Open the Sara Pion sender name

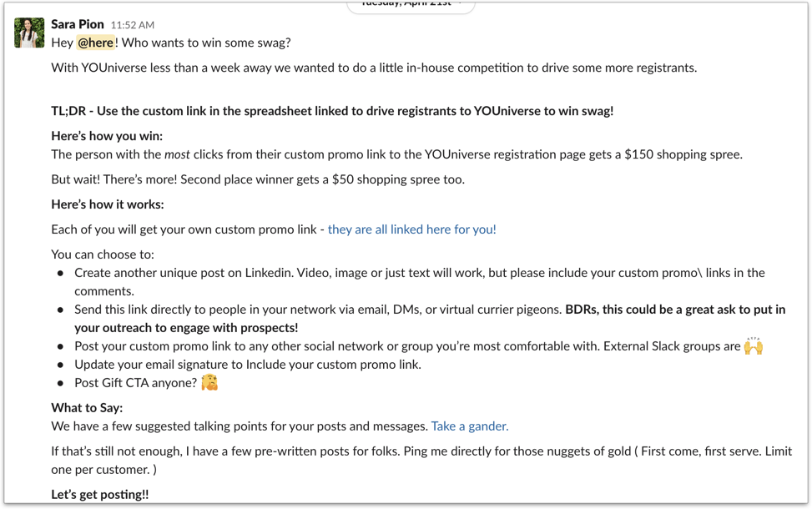tap(77, 24)
